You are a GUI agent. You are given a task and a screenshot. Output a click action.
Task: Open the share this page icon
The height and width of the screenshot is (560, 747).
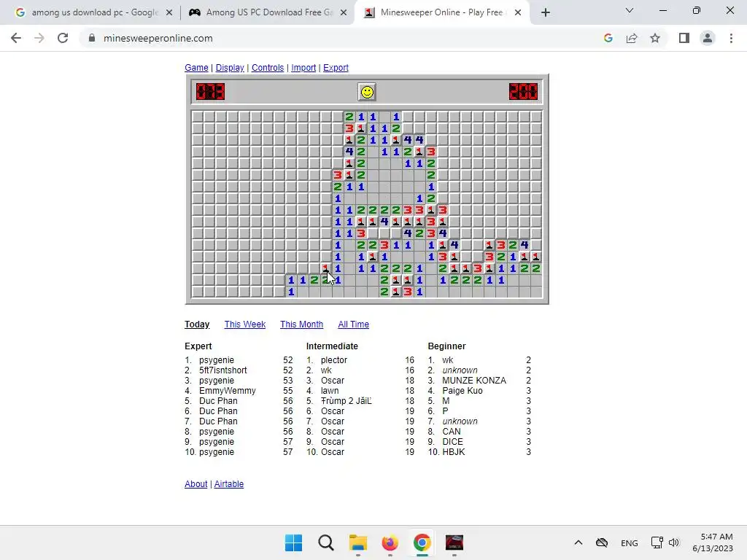point(632,38)
